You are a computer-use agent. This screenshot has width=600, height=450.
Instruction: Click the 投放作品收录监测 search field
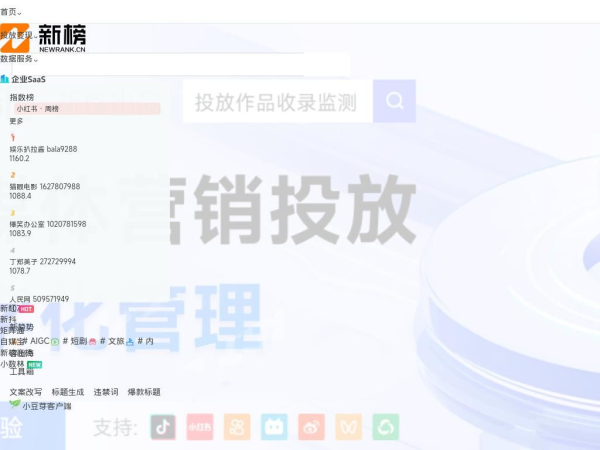click(x=278, y=101)
